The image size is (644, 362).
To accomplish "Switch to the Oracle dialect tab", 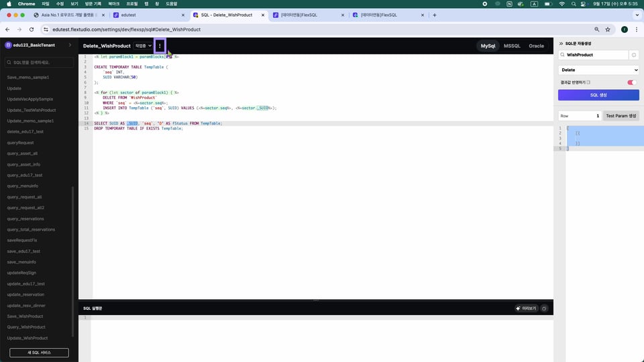I will click(x=536, y=46).
